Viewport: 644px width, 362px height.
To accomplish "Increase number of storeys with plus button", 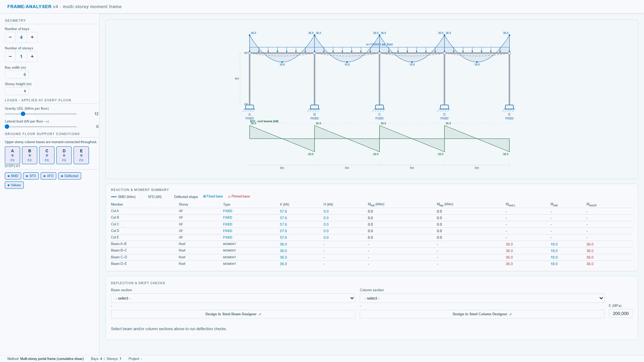I will (32, 56).
